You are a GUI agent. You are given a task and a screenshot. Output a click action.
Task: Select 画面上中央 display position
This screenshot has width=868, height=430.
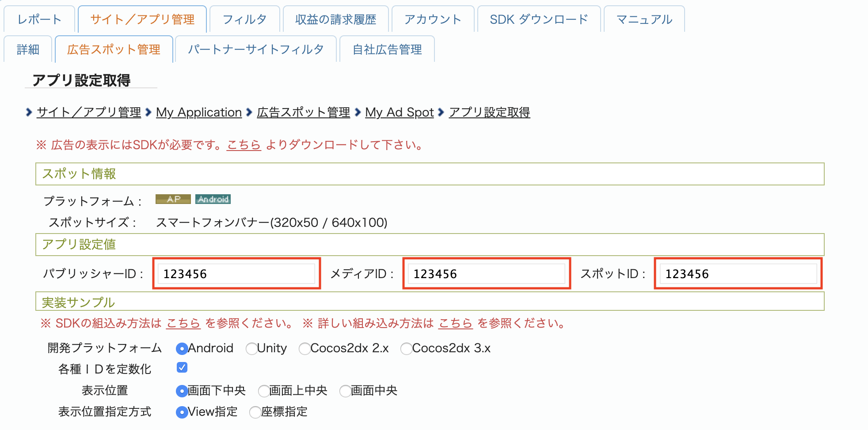click(264, 391)
